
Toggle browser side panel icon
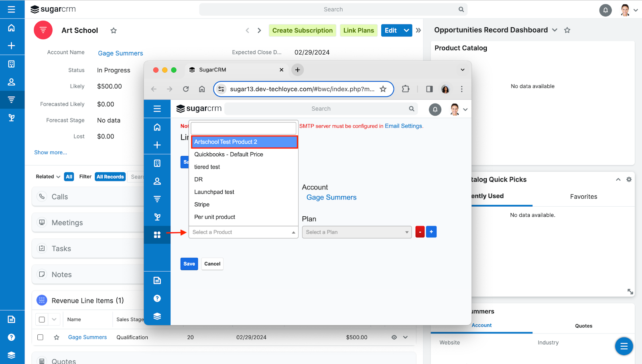(429, 89)
